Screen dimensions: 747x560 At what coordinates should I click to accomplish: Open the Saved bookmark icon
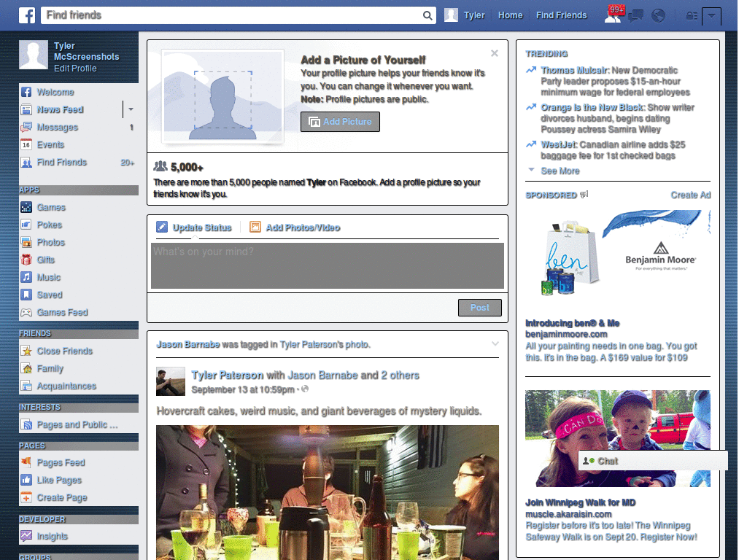click(26, 295)
